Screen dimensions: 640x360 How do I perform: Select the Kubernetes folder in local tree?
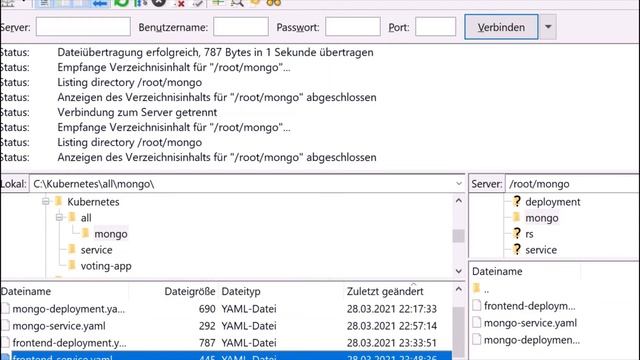coord(93,202)
